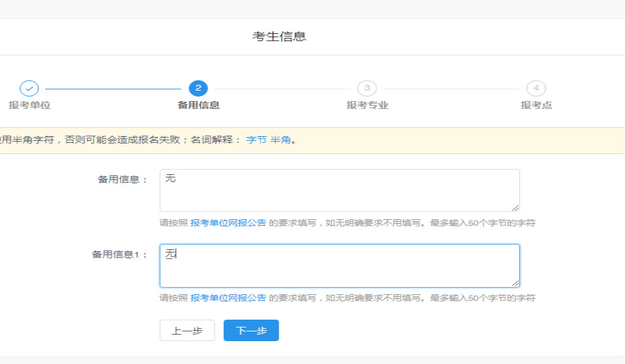Open the 报考点 step label
The height and width of the screenshot is (364, 625).
pyautogui.click(x=536, y=105)
